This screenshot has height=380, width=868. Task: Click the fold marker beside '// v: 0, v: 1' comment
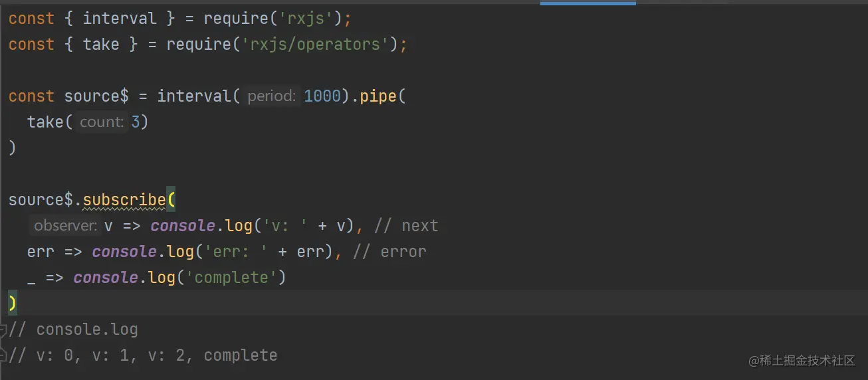(3, 354)
